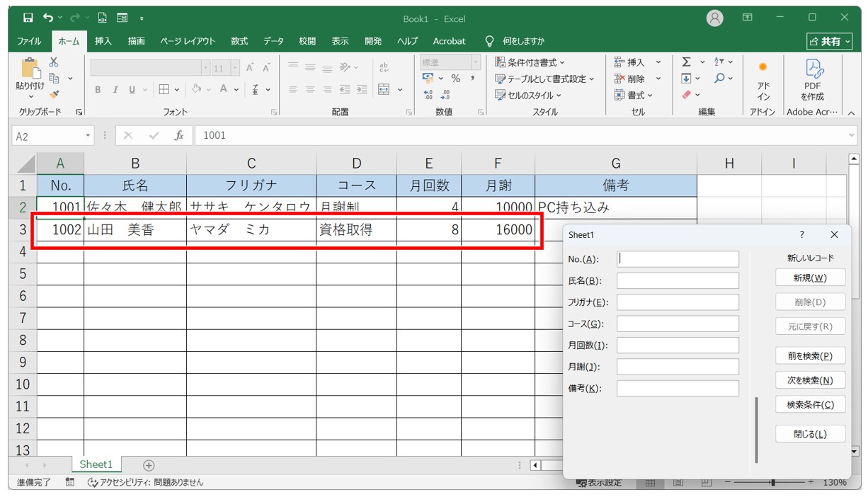Toggle underline formatting (U)
The image size is (868, 497).
tap(132, 89)
